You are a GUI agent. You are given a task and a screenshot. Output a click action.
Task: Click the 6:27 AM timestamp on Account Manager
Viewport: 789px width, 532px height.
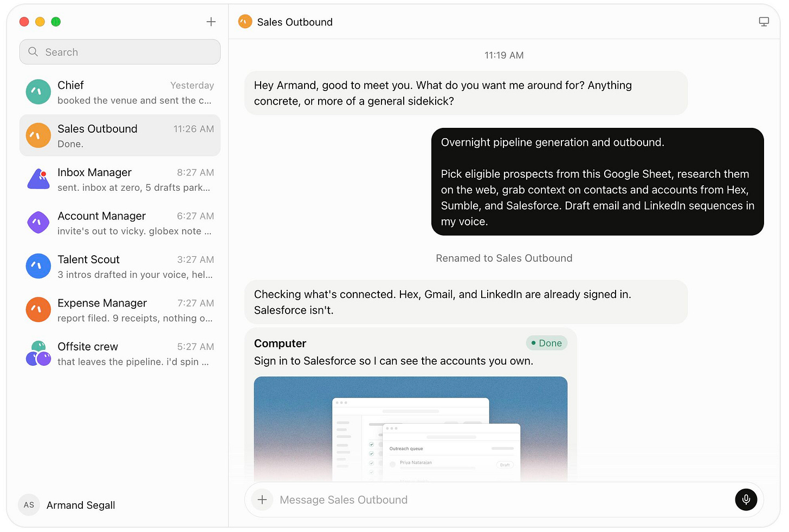point(196,216)
